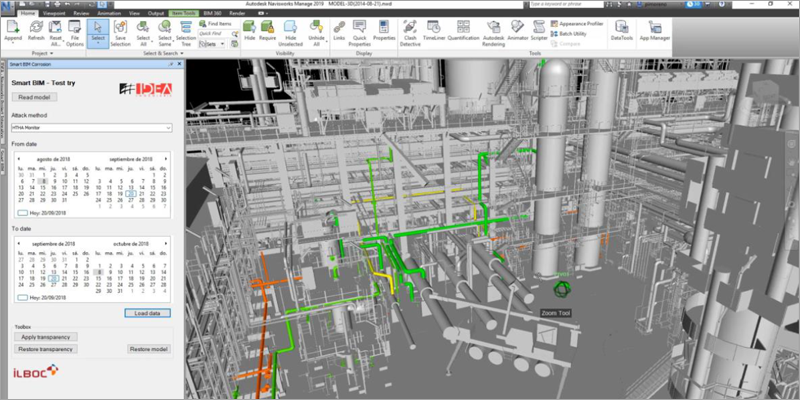Open DataTools

621,28
